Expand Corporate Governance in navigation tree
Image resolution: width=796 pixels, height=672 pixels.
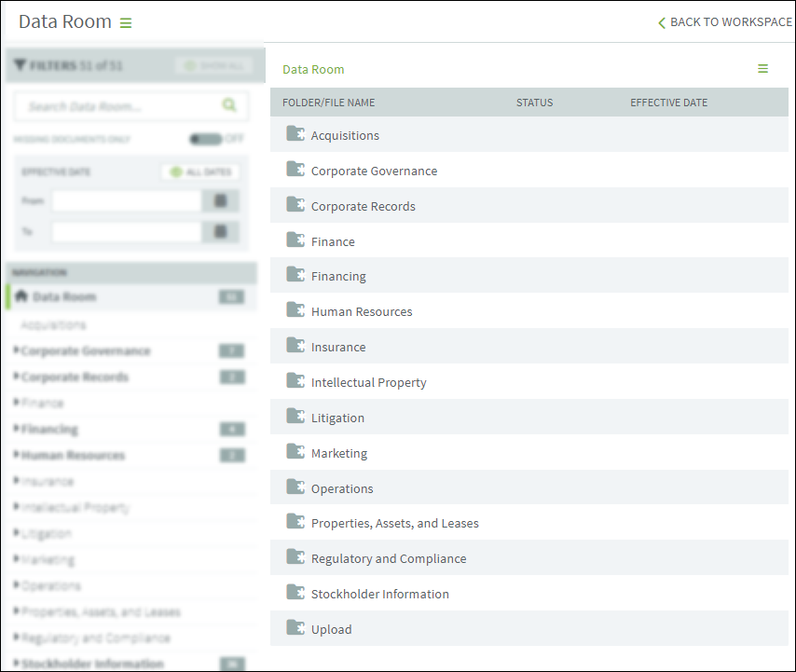point(16,350)
